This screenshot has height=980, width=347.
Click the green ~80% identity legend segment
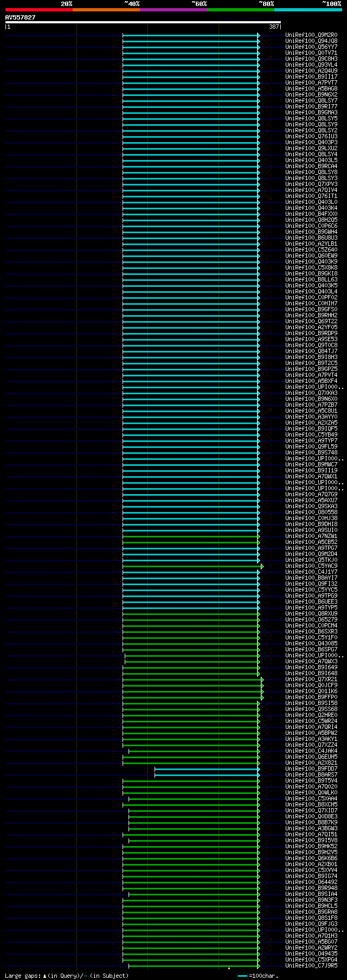point(241,10)
